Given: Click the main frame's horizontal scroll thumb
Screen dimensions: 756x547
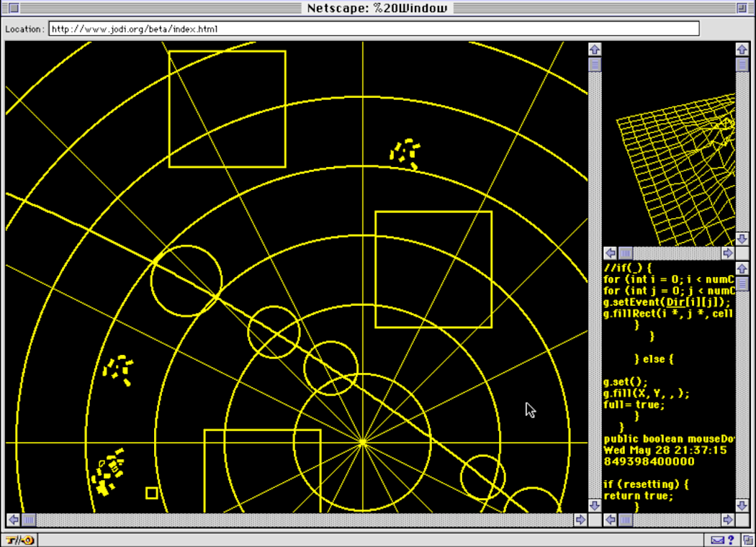Looking at the screenshot, I should point(29,520).
